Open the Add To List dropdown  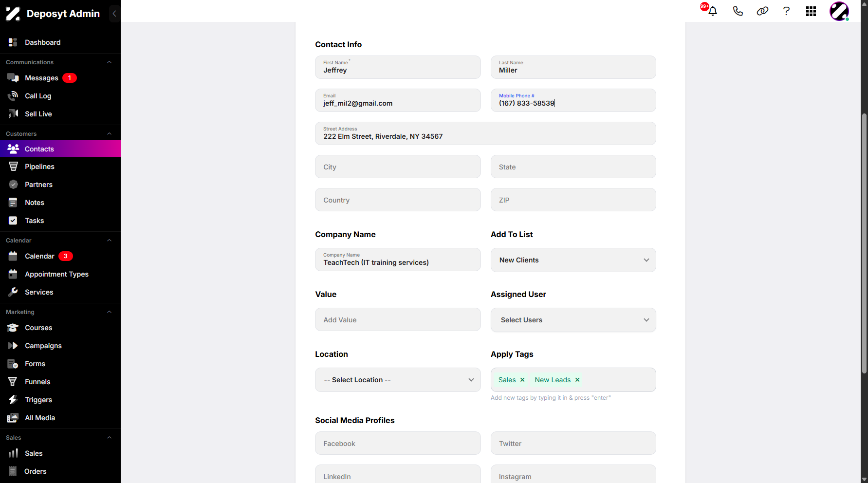click(573, 260)
